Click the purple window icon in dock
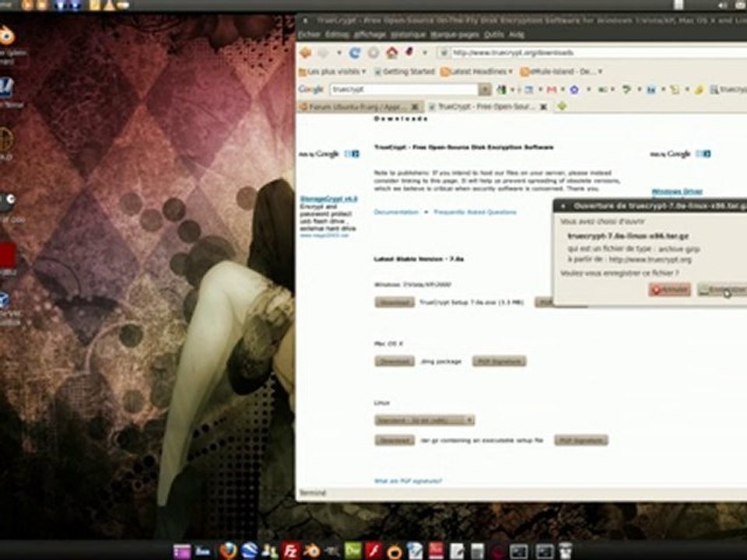Image resolution: width=747 pixels, height=560 pixels. point(182,551)
